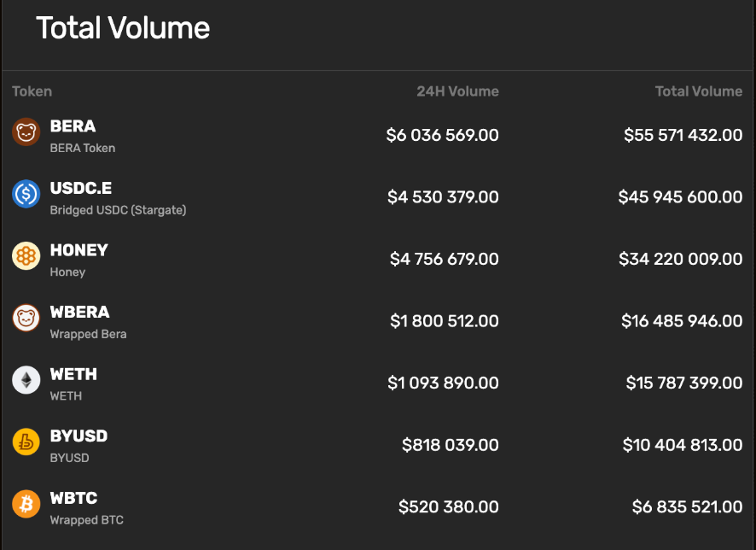Select the WBTC token name
The height and width of the screenshot is (550, 756).
click(73, 498)
